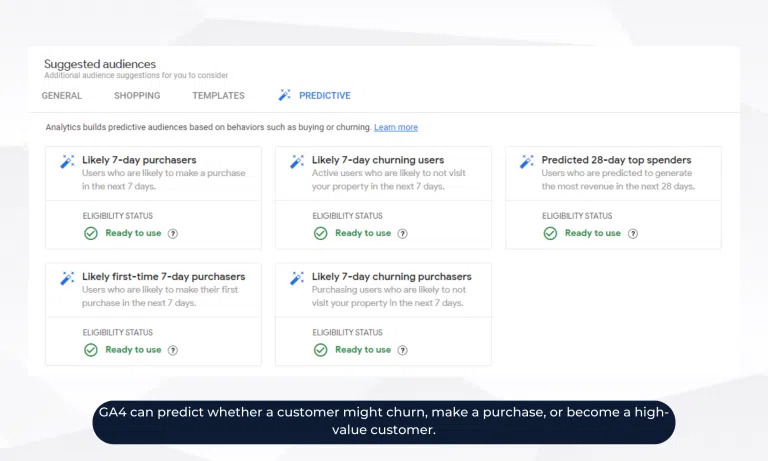This screenshot has height=461, width=768.
Task: Click the wand icon beside Predicted 28-day top spenders
Action: (527, 161)
